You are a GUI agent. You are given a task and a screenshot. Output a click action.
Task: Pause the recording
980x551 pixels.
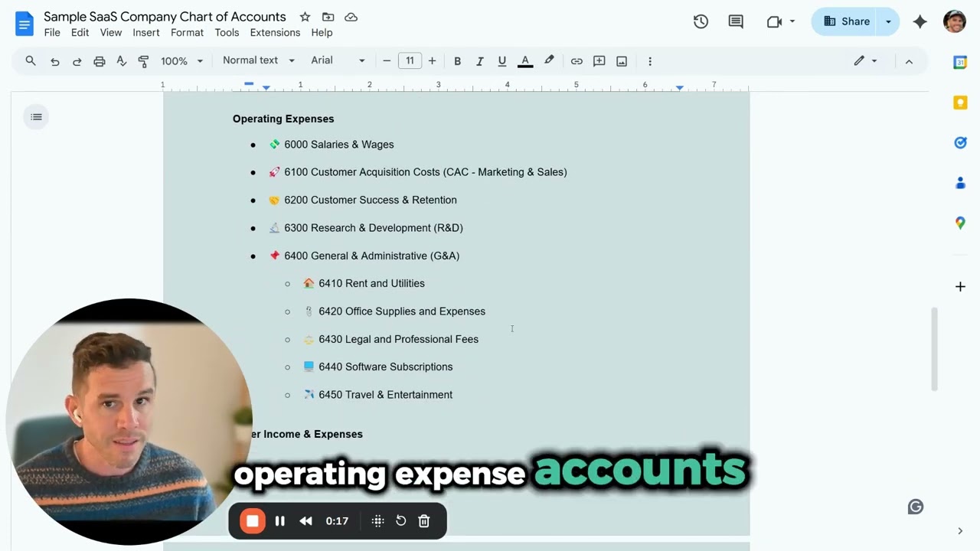279,521
